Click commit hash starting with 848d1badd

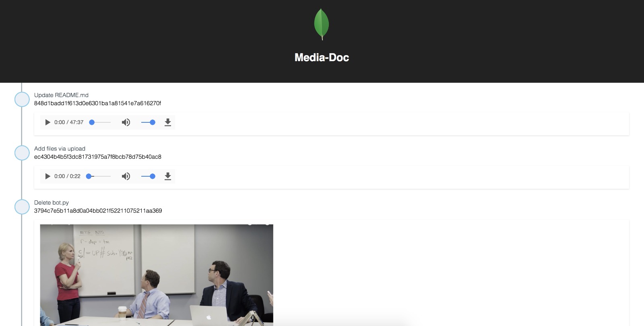(x=97, y=103)
